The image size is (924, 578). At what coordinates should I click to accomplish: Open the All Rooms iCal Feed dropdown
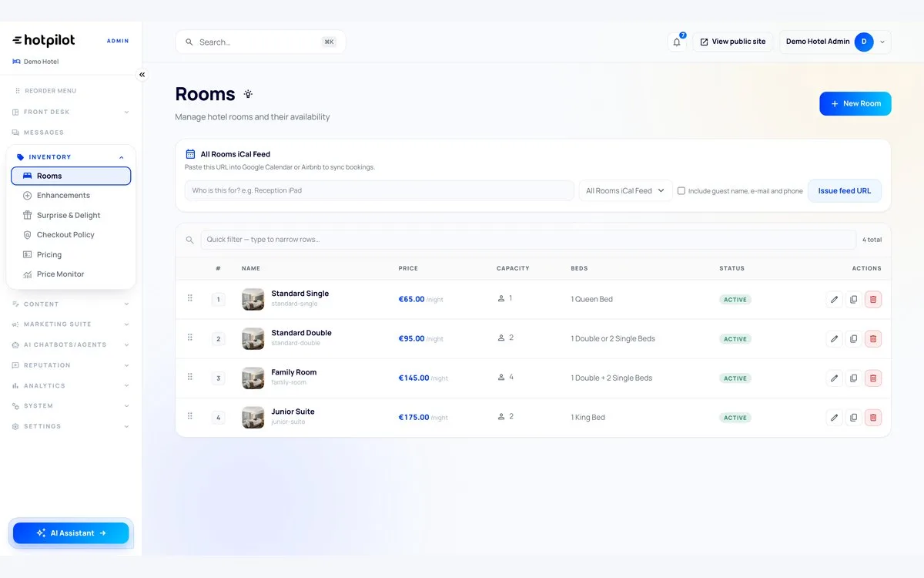tap(626, 190)
